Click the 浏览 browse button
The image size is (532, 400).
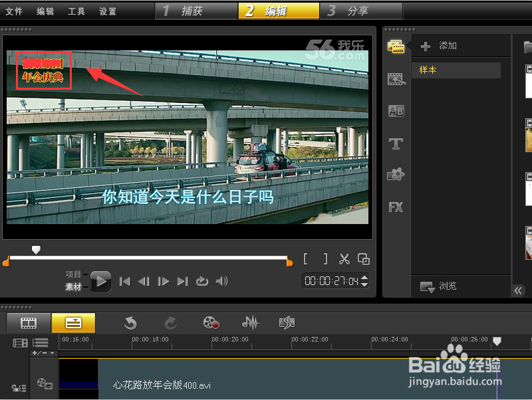[438, 286]
